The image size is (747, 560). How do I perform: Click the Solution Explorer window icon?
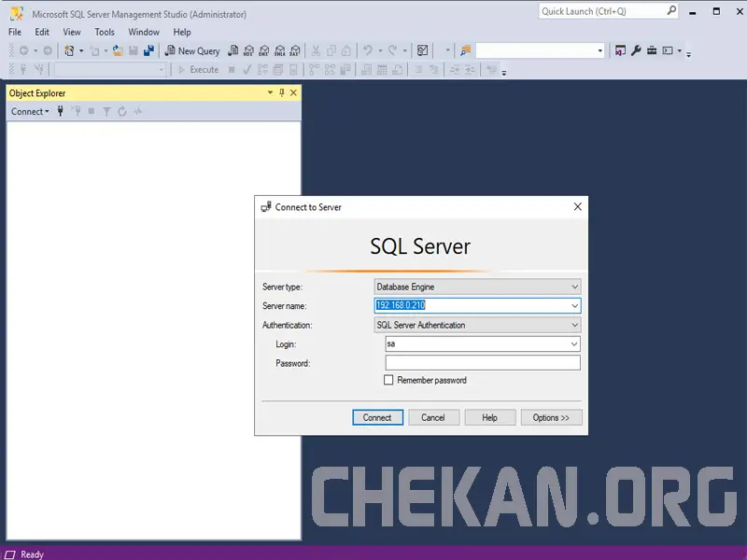coord(620,50)
